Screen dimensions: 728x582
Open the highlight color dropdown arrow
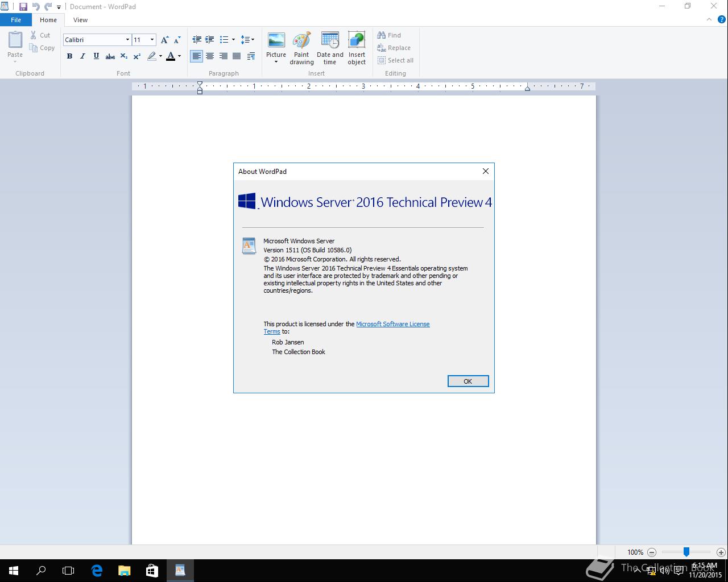(160, 56)
